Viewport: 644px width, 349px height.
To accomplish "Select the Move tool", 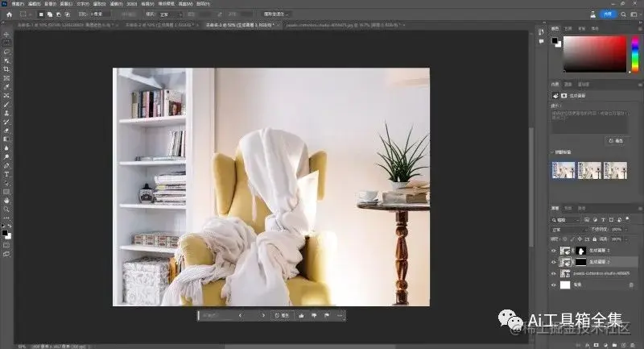I will click(6, 35).
